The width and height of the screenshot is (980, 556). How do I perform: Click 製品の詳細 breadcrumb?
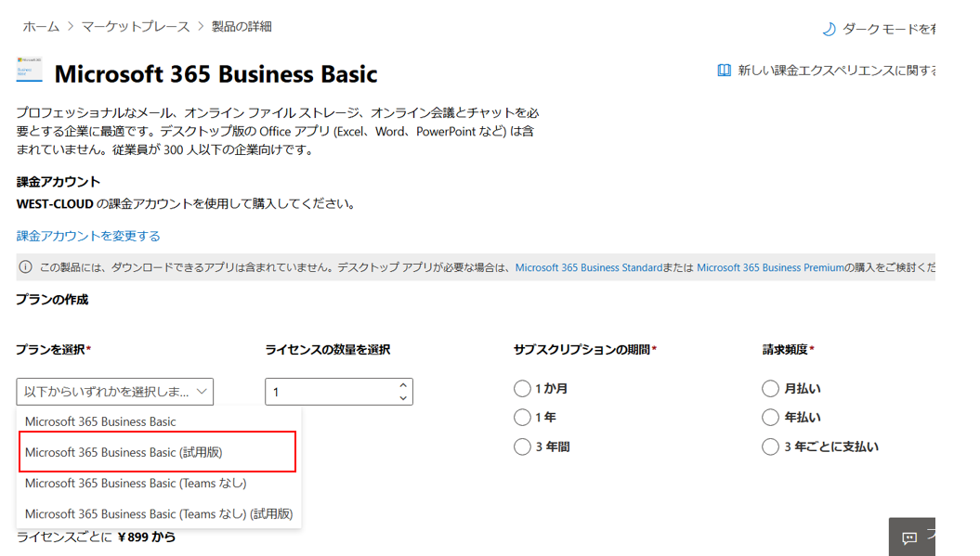pos(242,26)
